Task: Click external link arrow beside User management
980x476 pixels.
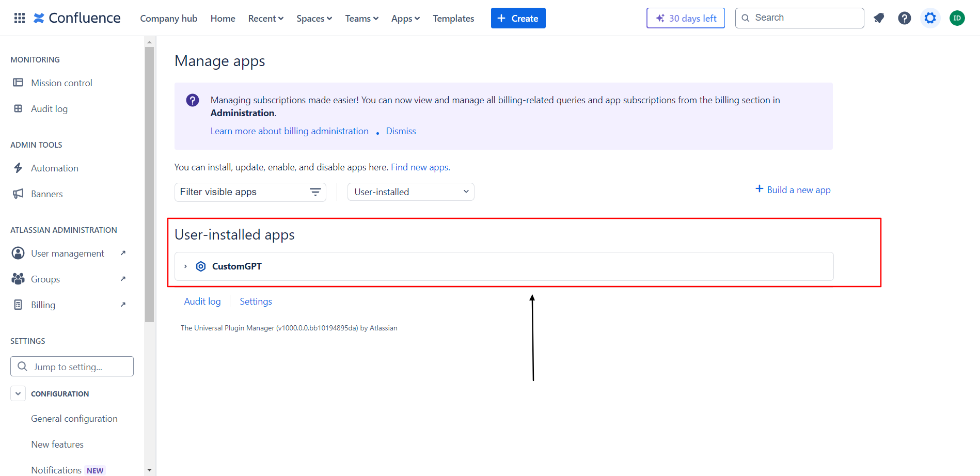Action: (x=123, y=253)
